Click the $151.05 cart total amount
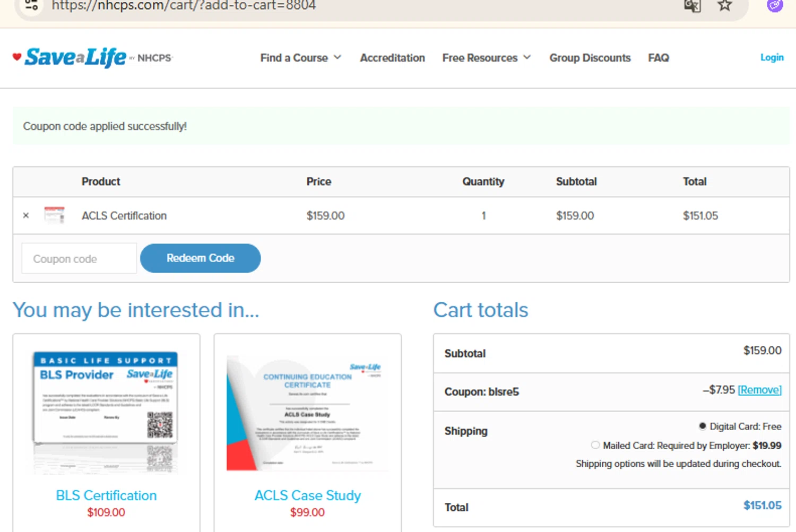The height and width of the screenshot is (532, 796). point(762,505)
